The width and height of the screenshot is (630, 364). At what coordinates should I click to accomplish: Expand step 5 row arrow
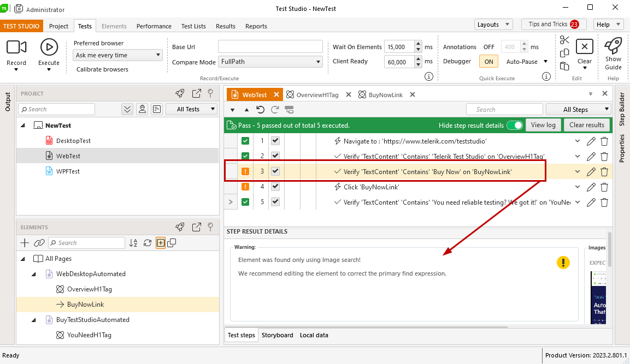pyautogui.click(x=231, y=202)
